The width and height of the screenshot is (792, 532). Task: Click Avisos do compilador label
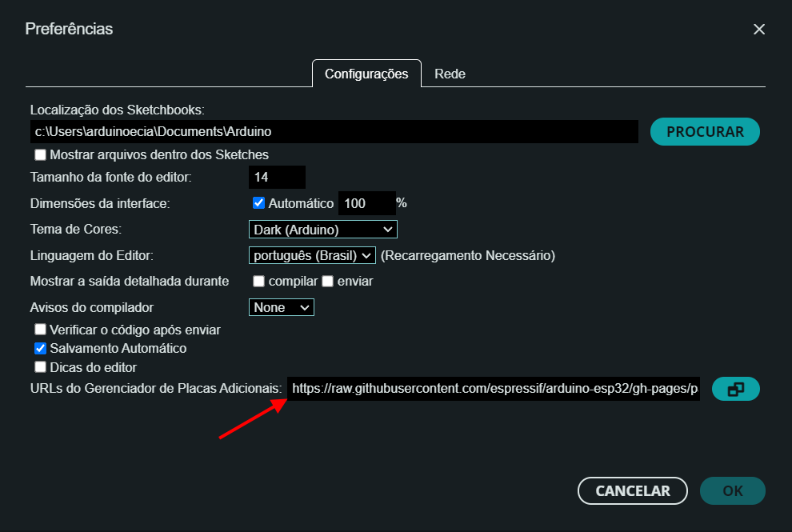coord(91,308)
